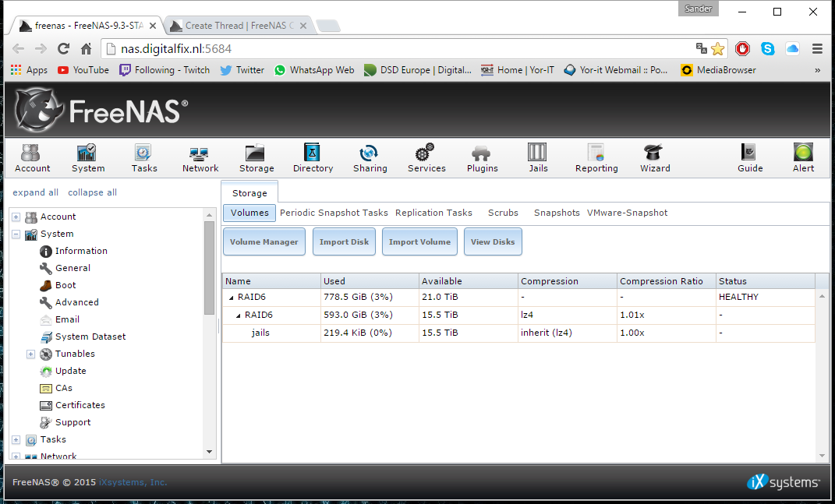Click the Import Disk button

coord(344,241)
